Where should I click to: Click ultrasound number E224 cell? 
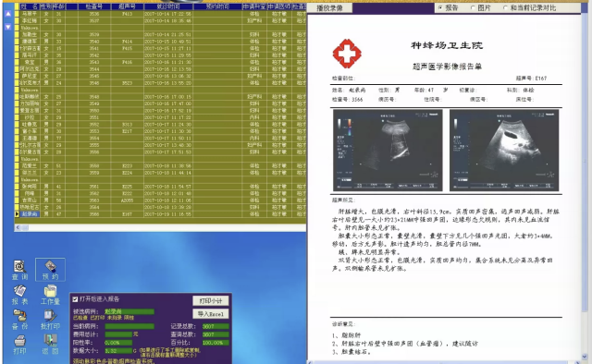[127, 173]
